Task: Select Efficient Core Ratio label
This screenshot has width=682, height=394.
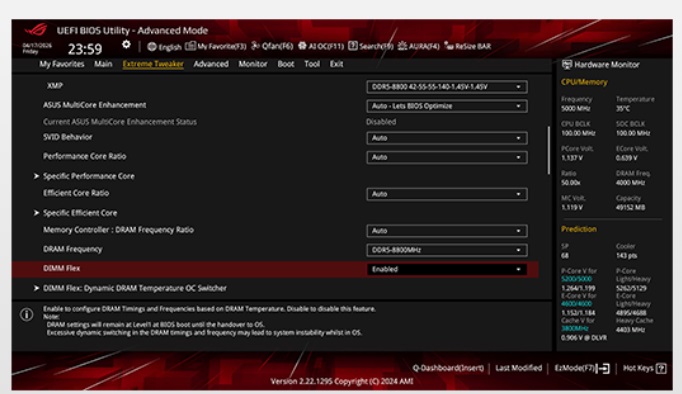Action: 76,193
